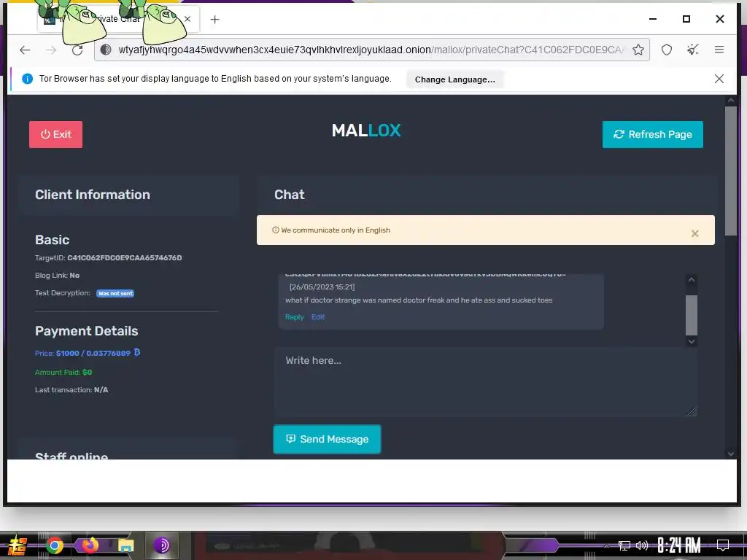This screenshot has height=560, width=747.
Task: Click the MALLOX logo
Action: [366, 131]
